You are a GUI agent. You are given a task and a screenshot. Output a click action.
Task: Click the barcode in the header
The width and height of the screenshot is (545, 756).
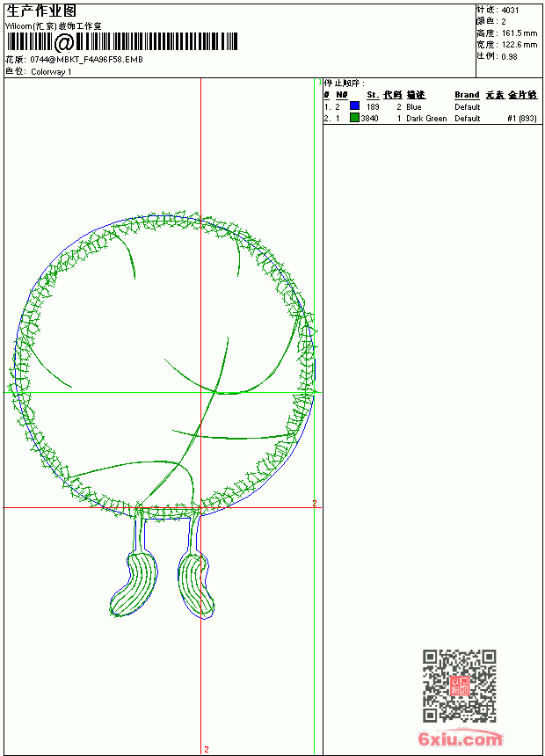click(x=121, y=41)
